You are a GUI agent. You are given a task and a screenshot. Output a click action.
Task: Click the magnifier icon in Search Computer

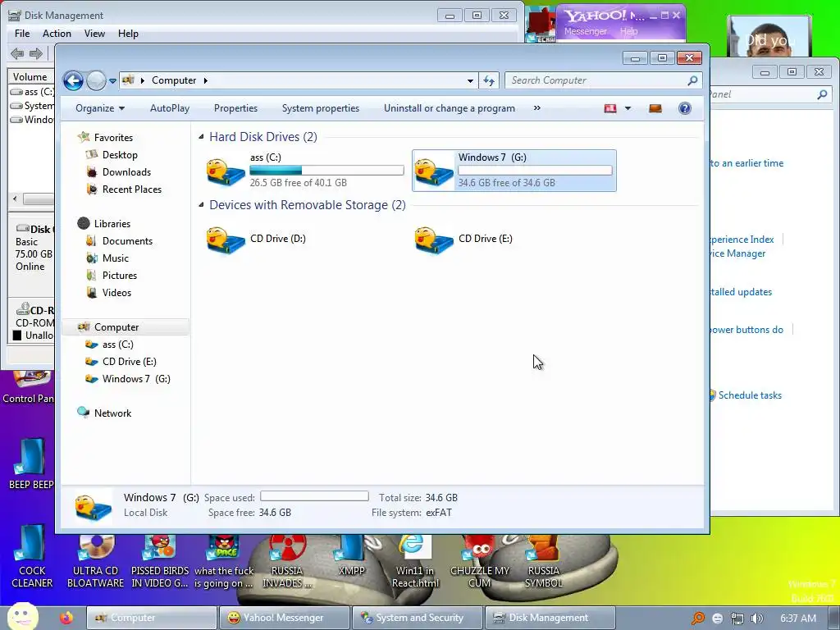point(692,80)
